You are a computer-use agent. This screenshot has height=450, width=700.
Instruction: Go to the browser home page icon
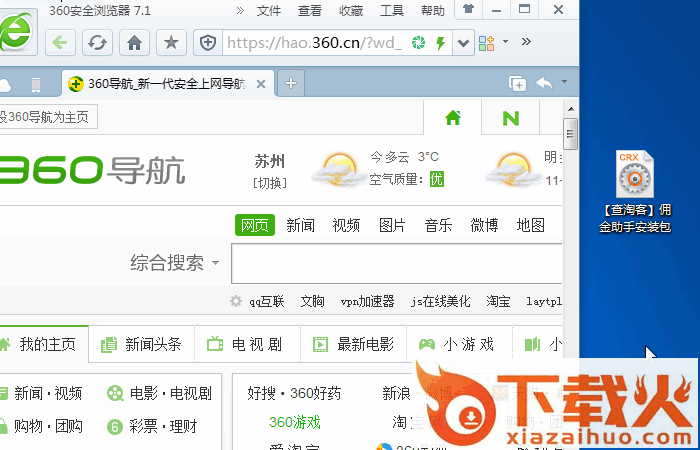135,42
